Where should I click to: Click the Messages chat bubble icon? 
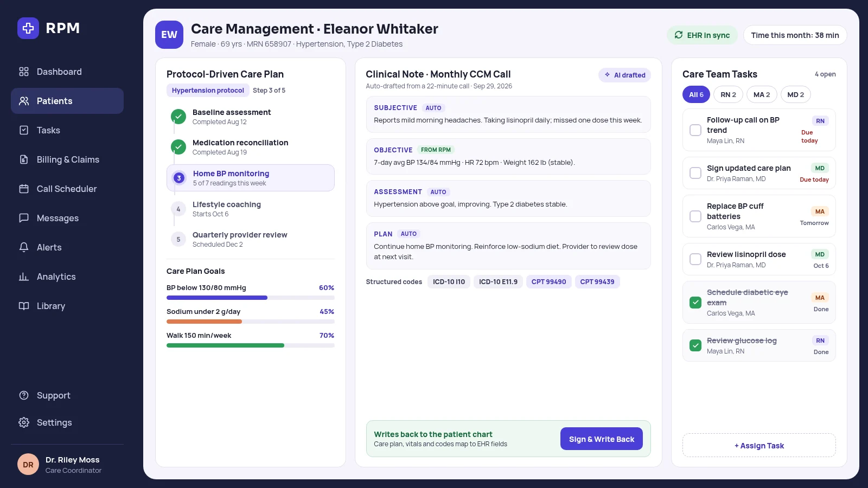[x=24, y=218]
